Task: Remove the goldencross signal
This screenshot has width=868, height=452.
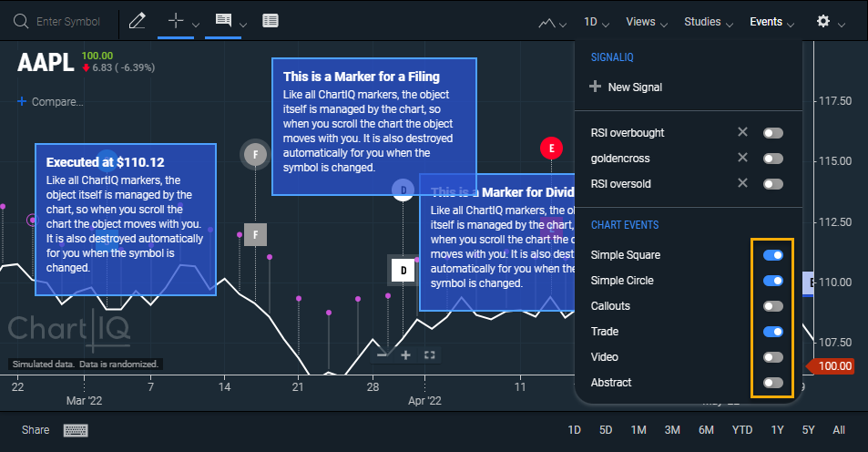Action: point(742,158)
